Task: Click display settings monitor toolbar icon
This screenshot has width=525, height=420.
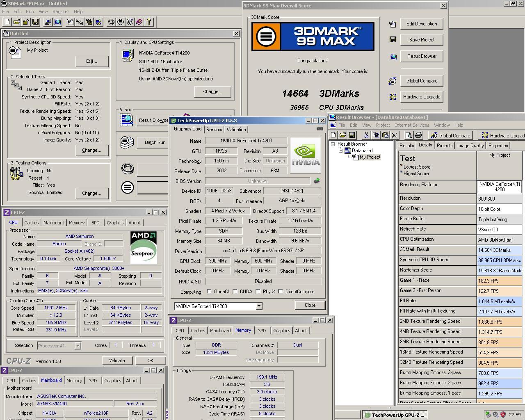Action: [98, 22]
